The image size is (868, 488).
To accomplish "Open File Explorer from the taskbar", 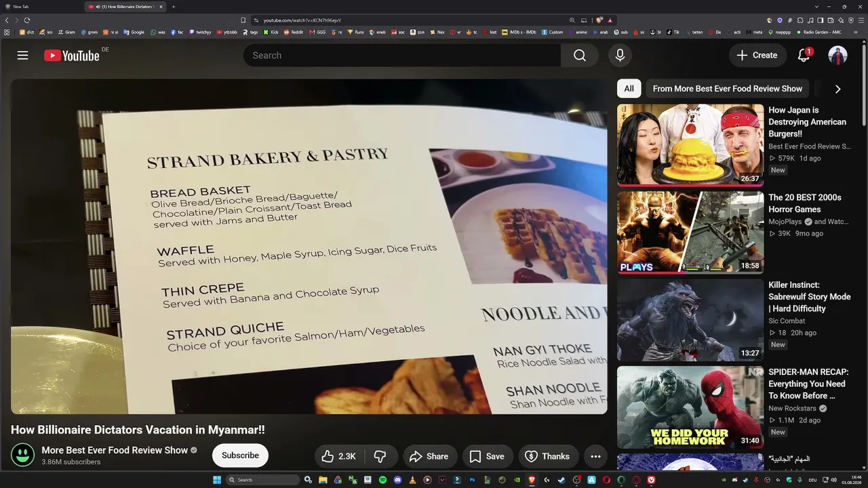I will [323, 480].
